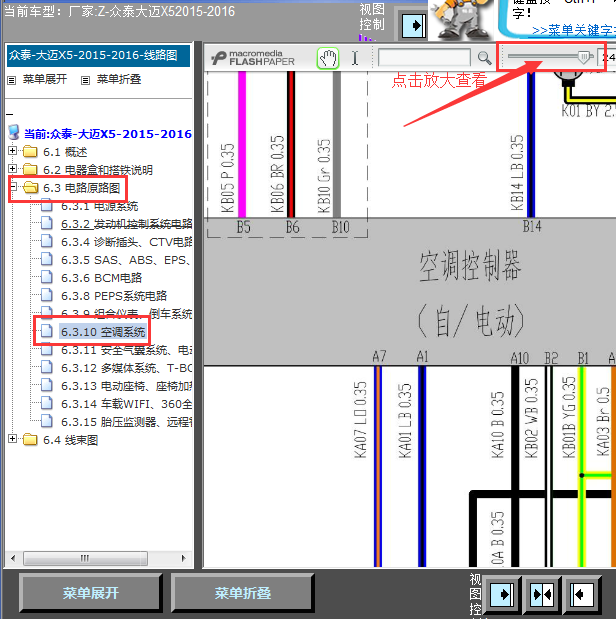
Task: Open 6.3.8 PEPS系统电路 page
Action: pyautogui.click(x=114, y=296)
